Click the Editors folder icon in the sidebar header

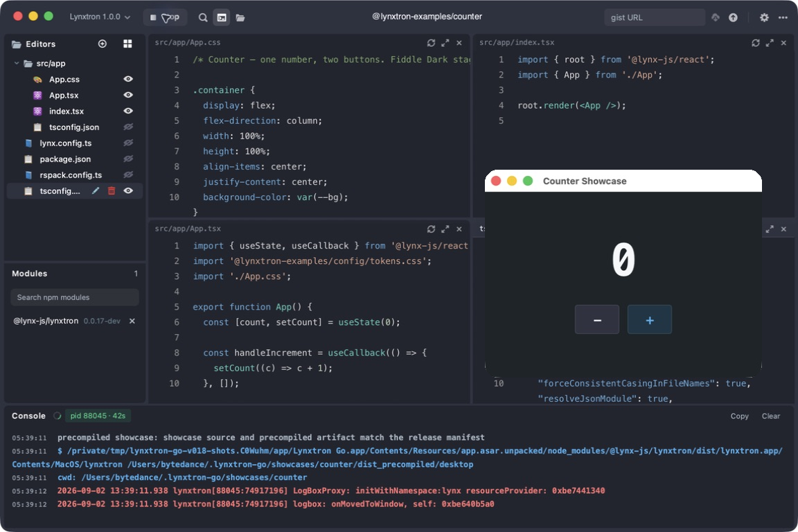pos(17,44)
